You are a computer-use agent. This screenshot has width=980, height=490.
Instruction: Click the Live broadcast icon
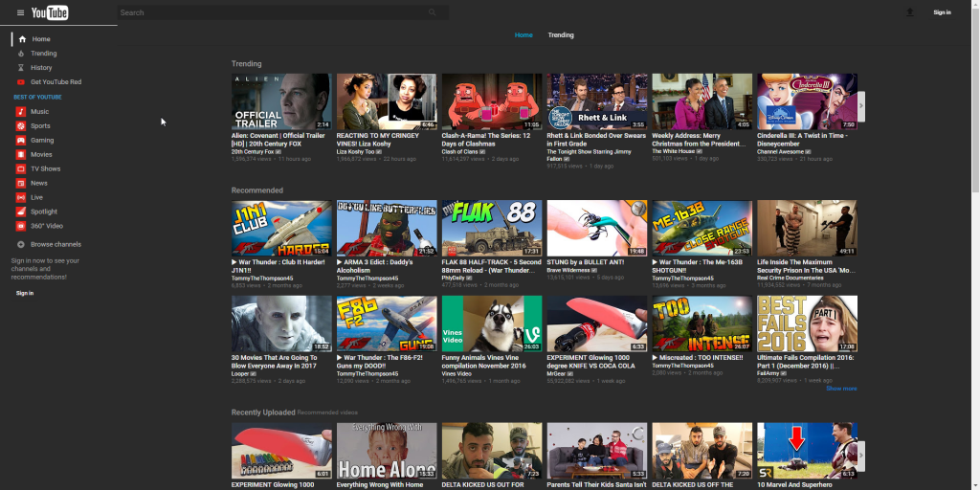pyautogui.click(x=21, y=197)
